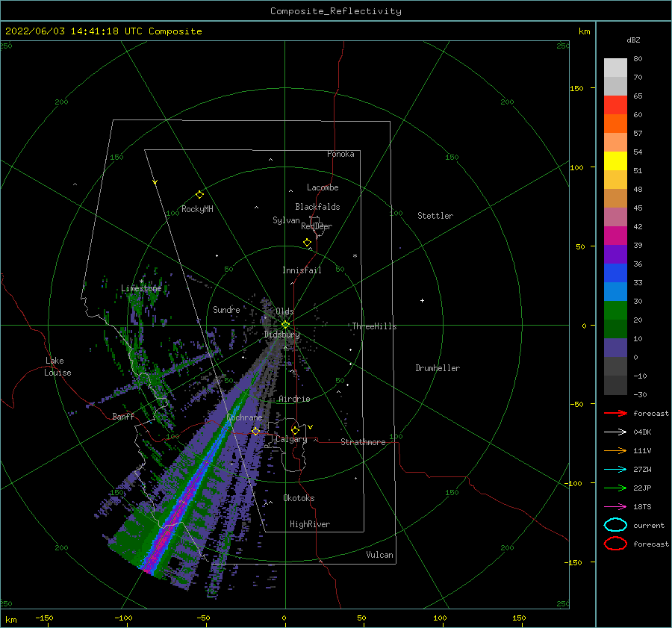Select the magenta 18TS arrow legend icon
The image size is (672, 628).
pos(615,507)
